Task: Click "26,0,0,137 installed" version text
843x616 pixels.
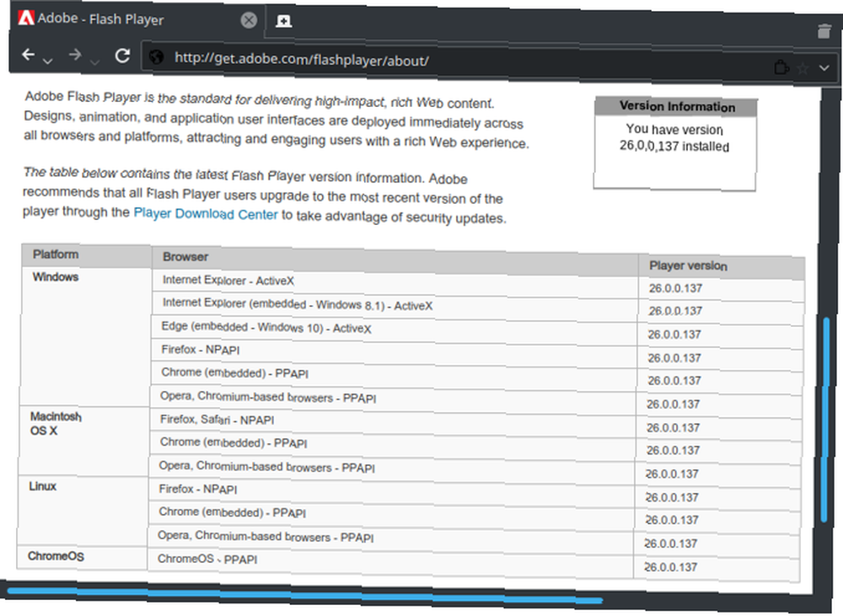Action: [x=674, y=146]
